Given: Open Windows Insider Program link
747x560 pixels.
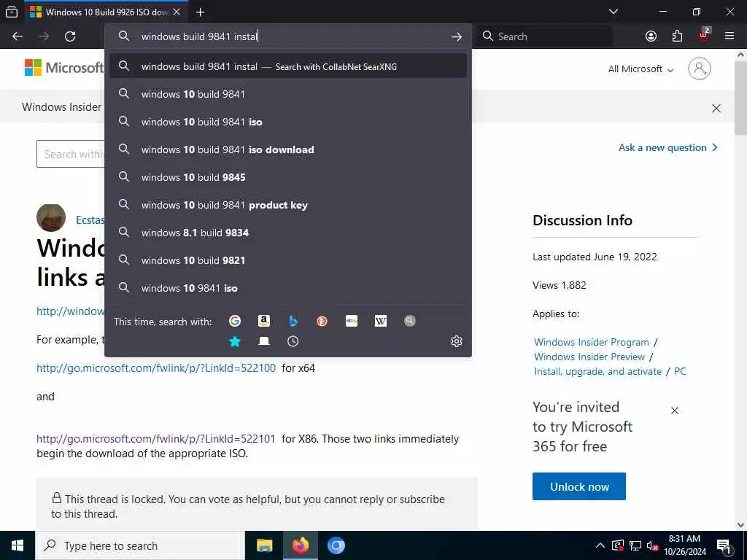Looking at the screenshot, I should click(x=591, y=342).
